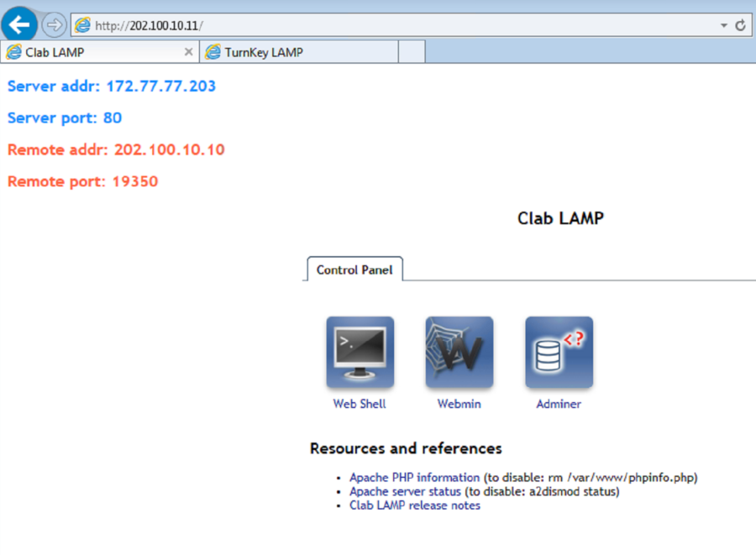The width and height of the screenshot is (756, 555).
Task: Open the Webmin spider web icon
Action: (459, 352)
